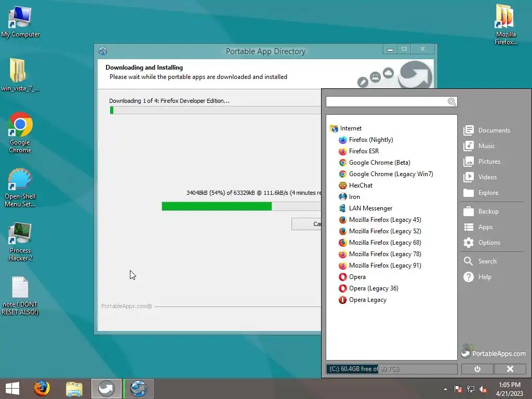This screenshot has width=532, height=399.
Task: Open Help in the PortableApps sidebar
Action: (477, 277)
